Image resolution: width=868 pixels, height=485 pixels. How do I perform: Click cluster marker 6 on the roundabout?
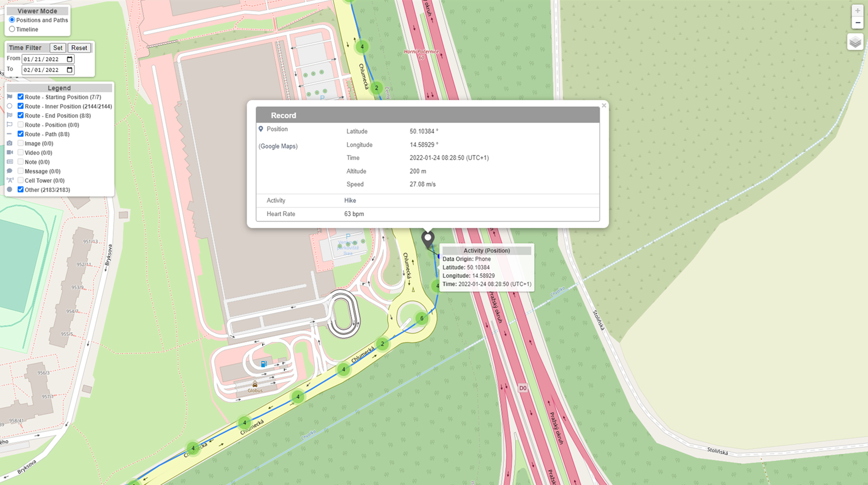click(x=421, y=319)
